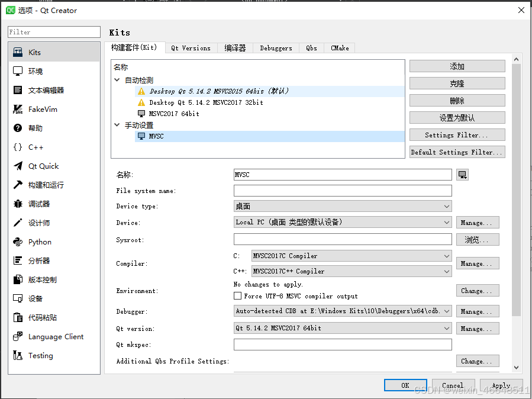Collapse the 自动检测 tree group
Image resolution: width=532 pixels, height=399 pixels.
point(117,80)
